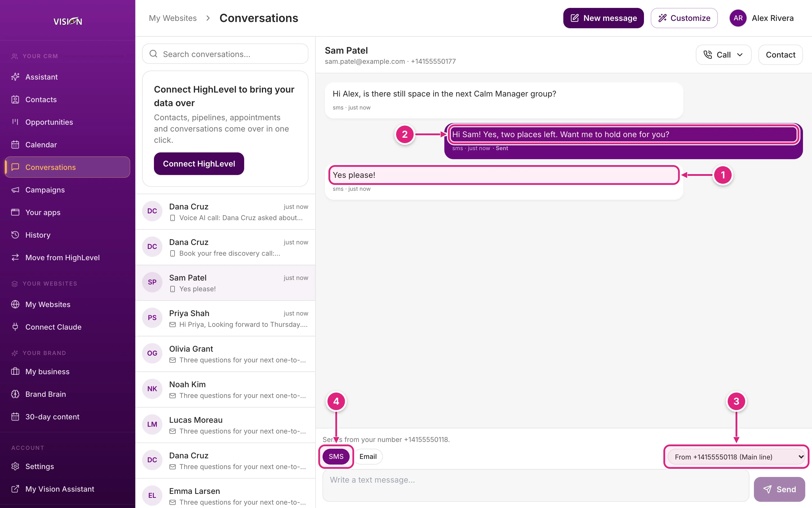Open the Olivia Grant conversation

tap(225, 354)
